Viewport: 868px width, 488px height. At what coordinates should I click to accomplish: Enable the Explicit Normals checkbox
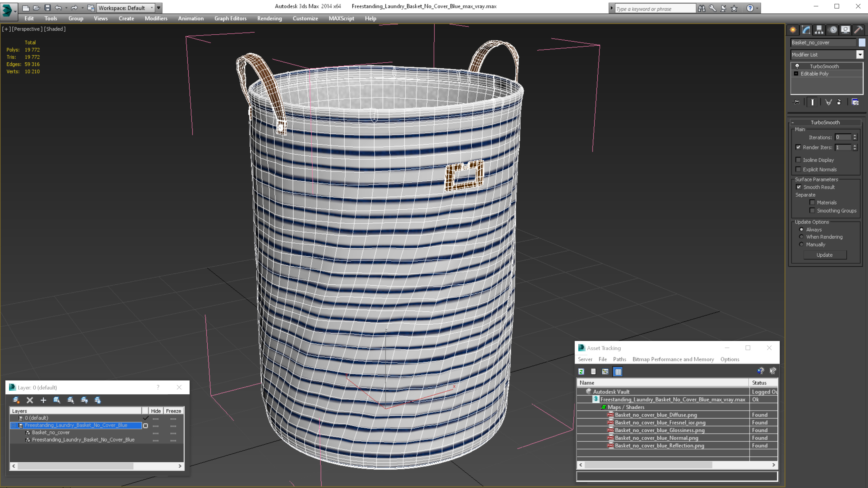798,169
